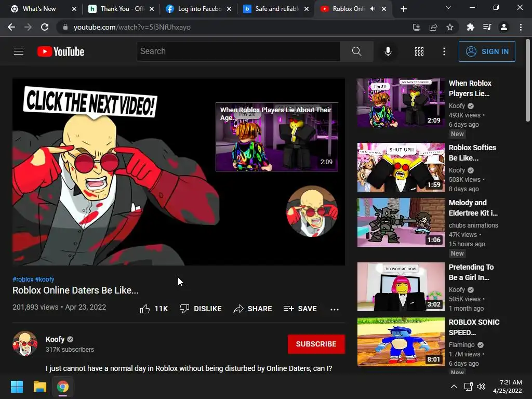Open the taskbar clock and date
The height and width of the screenshot is (399, 532).
(508, 387)
